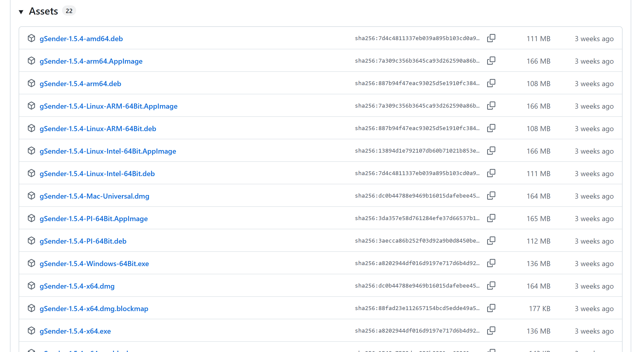Download gSender-1.5.4-Linux-Intel-64Bit.deb

[x=97, y=174]
